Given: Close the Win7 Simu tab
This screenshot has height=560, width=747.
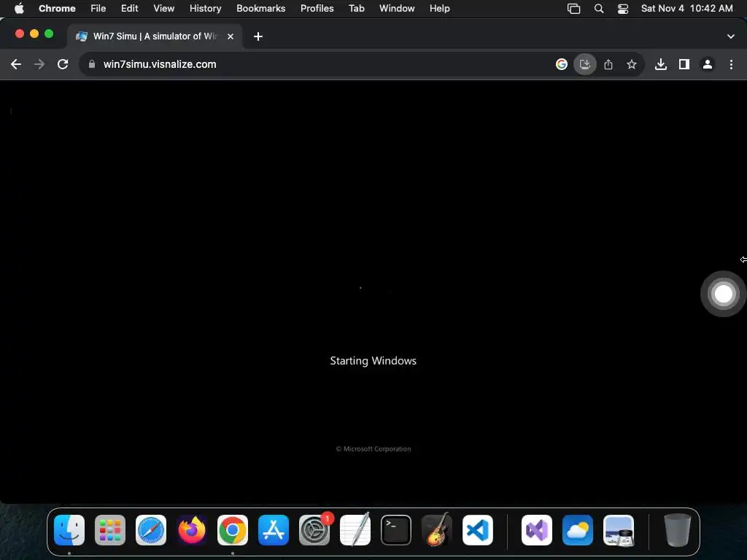Looking at the screenshot, I should pyautogui.click(x=231, y=36).
